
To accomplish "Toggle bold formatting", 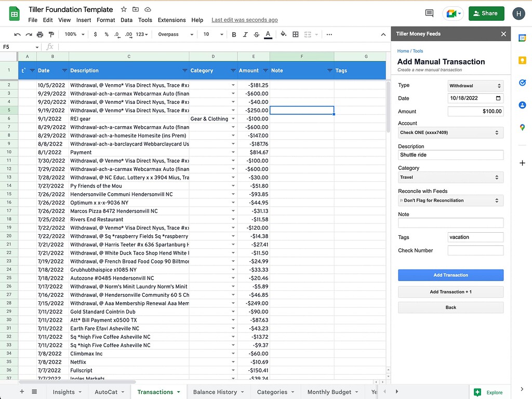I will pos(234,34).
